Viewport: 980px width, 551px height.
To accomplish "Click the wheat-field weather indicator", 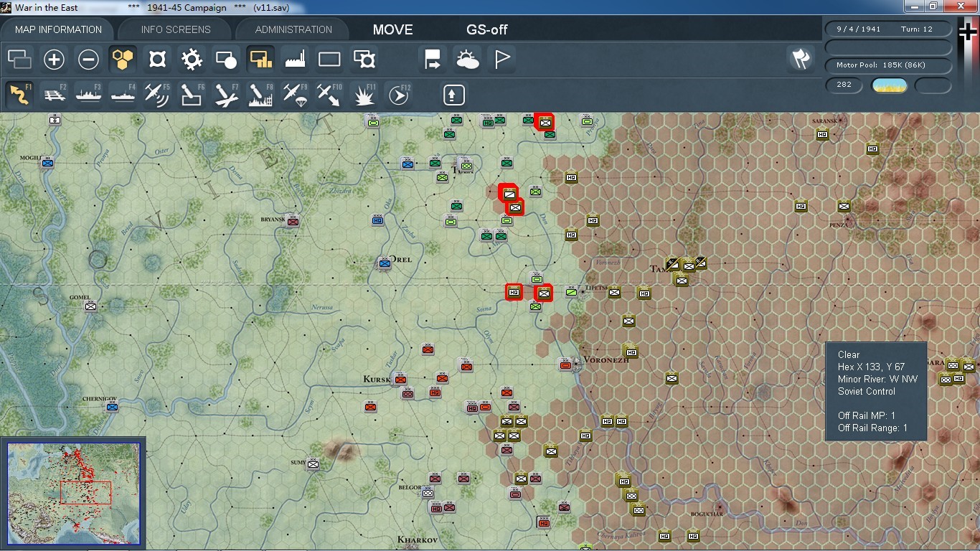I will tap(890, 85).
